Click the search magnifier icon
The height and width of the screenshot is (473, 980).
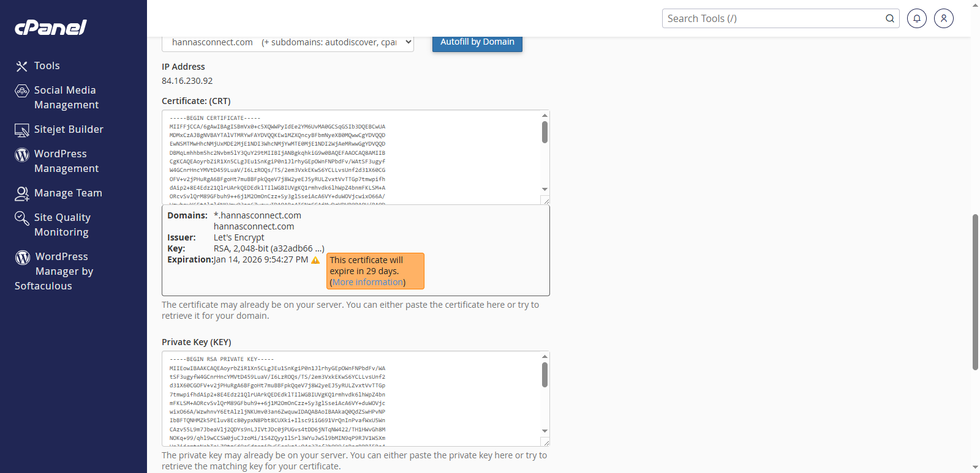point(889,18)
